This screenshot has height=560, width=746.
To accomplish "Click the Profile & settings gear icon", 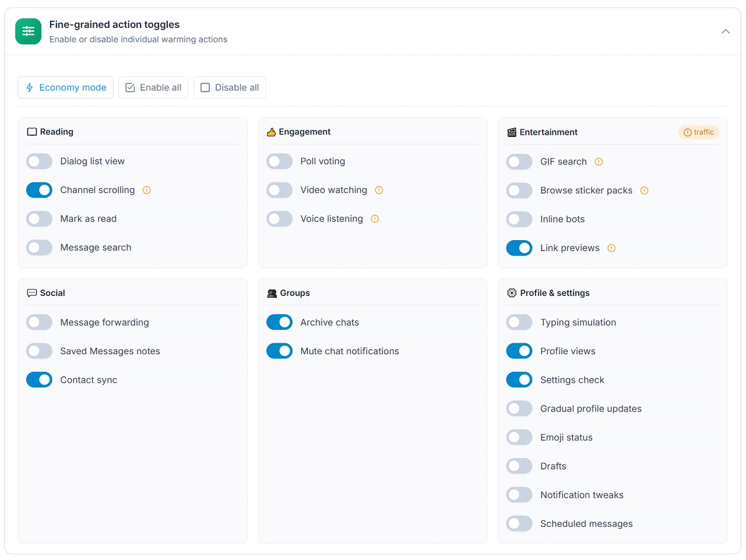I will click(512, 293).
